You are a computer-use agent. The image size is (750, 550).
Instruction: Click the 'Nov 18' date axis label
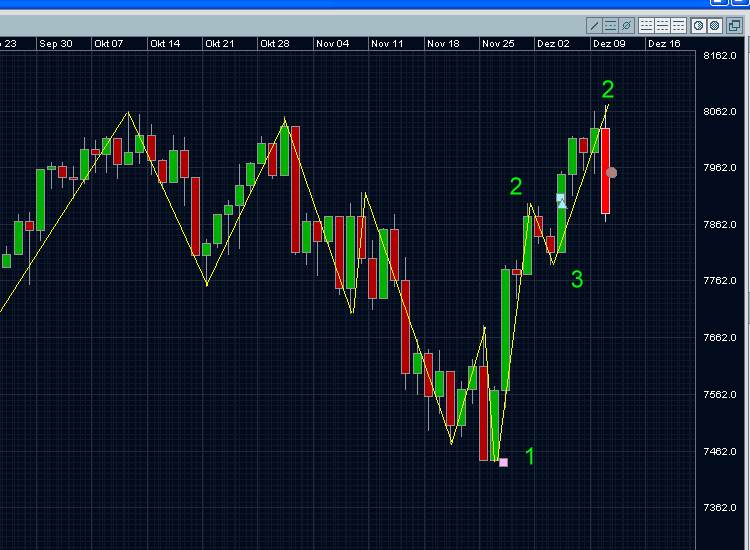tap(443, 44)
